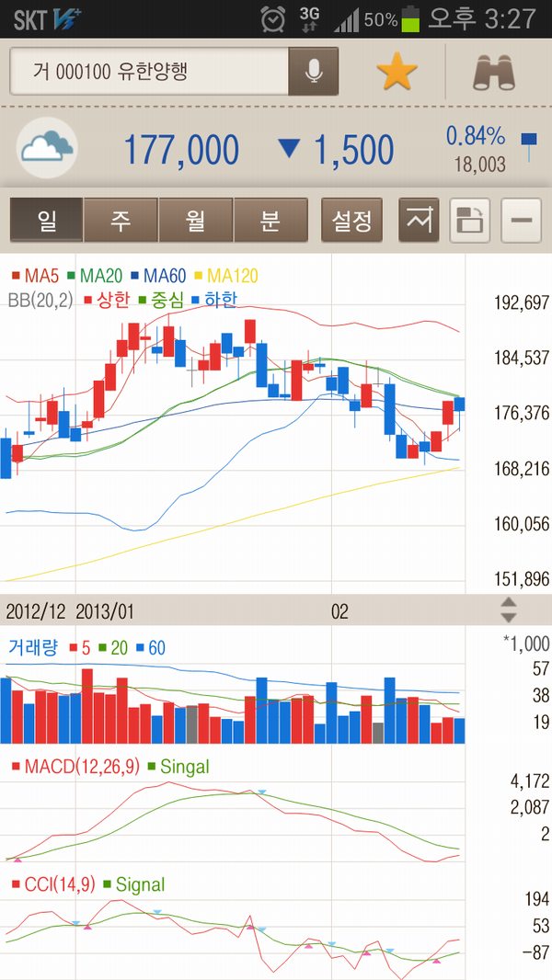552x980 pixels.
Task: Tap the MA20 legend label
Action: tap(97, 276)
